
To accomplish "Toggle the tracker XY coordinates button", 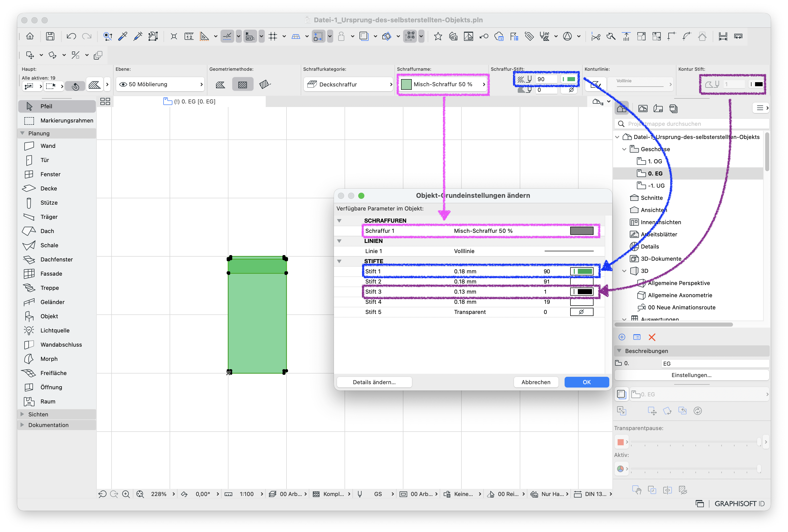I will tap(250, 36).
